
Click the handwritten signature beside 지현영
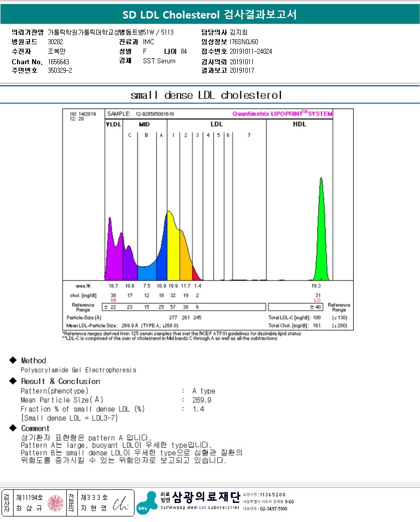[121, 503]
